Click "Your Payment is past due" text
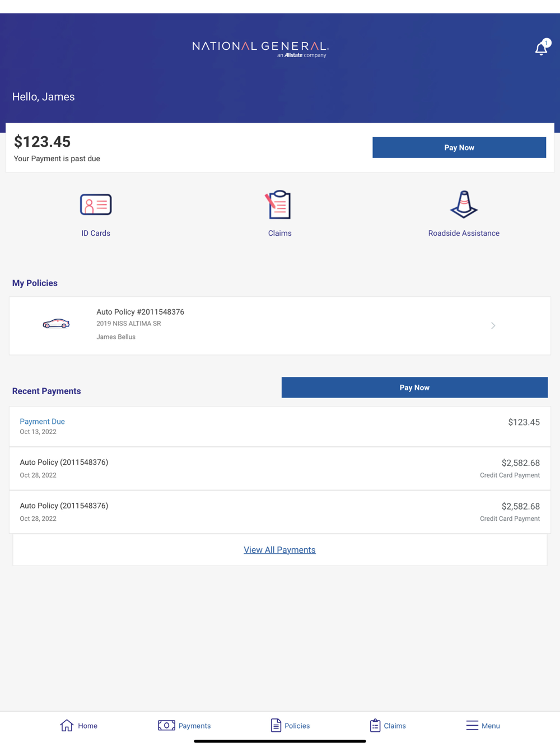This screenshot has height=747, width=560. click(57, 158)
